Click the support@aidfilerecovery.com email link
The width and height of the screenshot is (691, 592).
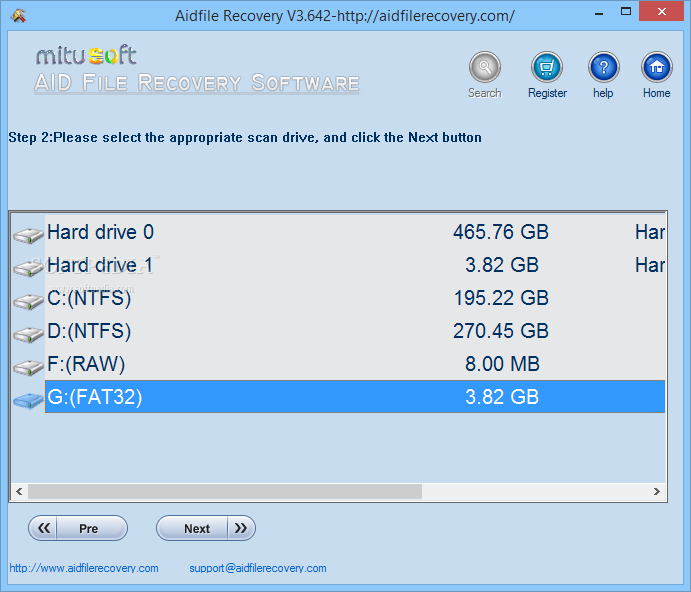[258, 568]
